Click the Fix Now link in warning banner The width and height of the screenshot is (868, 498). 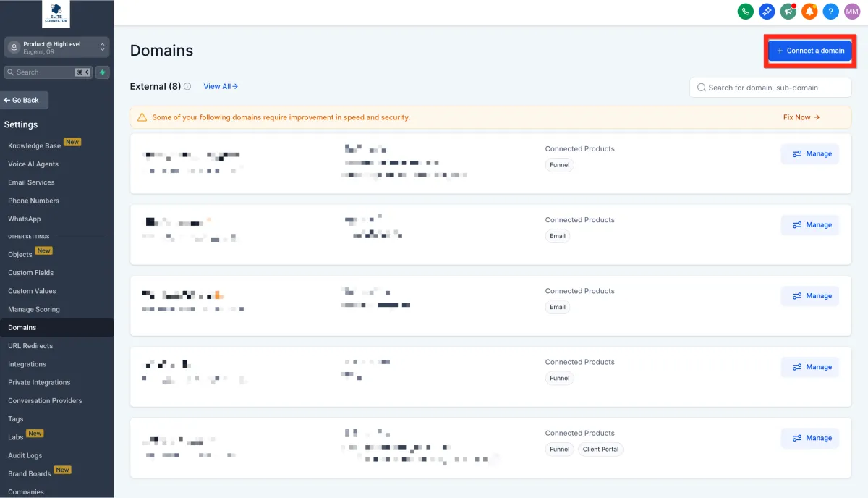pos(801,117)
